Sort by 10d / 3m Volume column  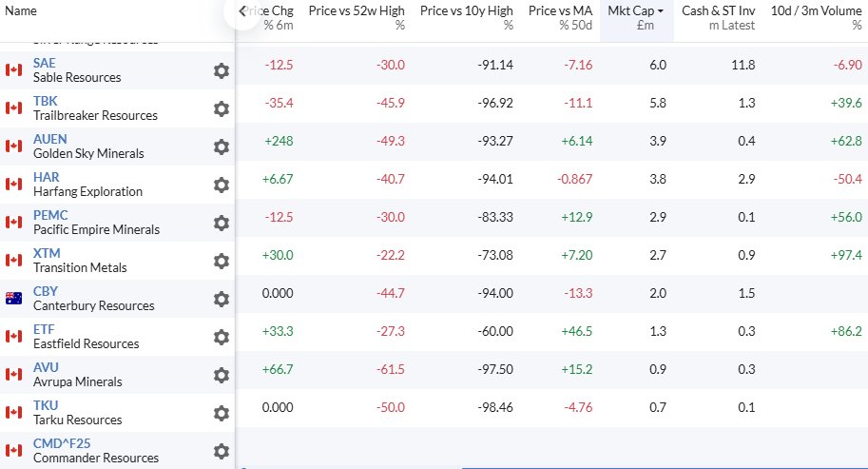[816, 18]
